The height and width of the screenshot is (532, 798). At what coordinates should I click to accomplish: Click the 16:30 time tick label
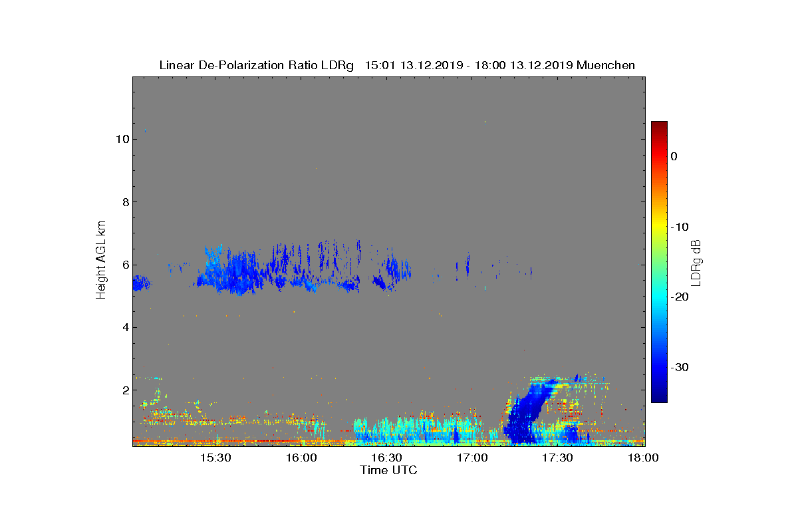[x=386, y=458]
